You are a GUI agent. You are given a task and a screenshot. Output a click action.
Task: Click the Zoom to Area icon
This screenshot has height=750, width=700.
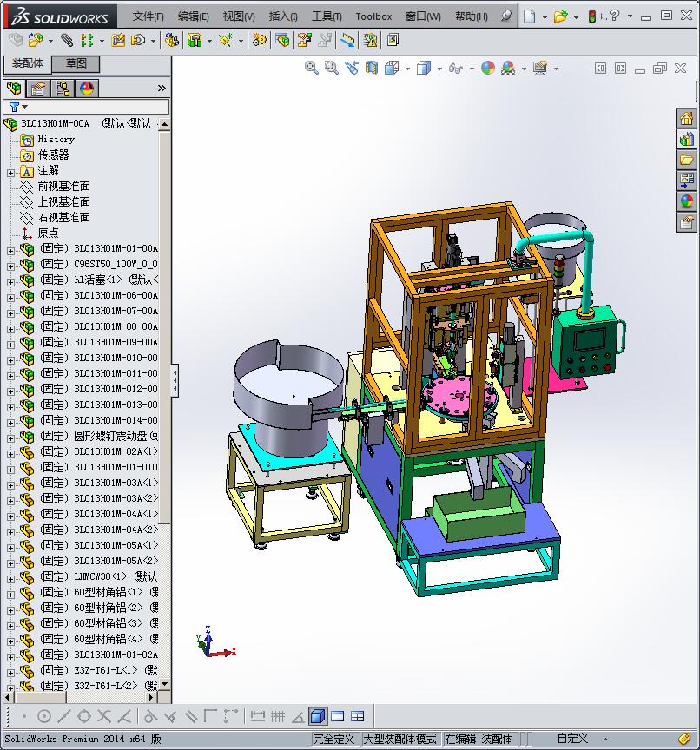coord(331,68)
